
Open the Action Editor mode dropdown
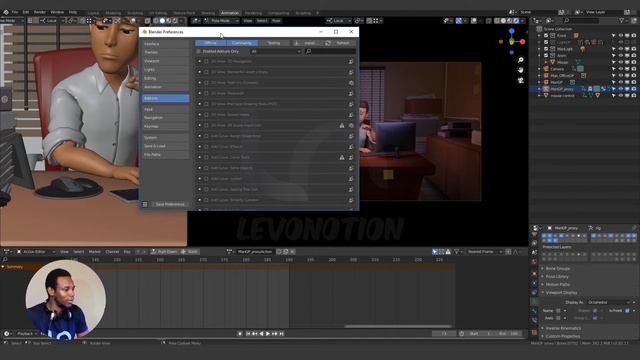(36, 252)
